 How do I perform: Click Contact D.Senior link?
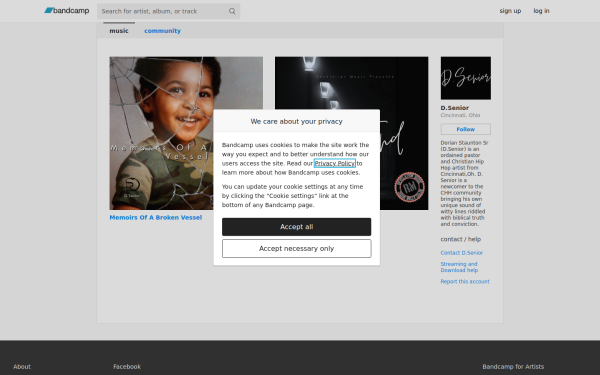pos(461,253)
